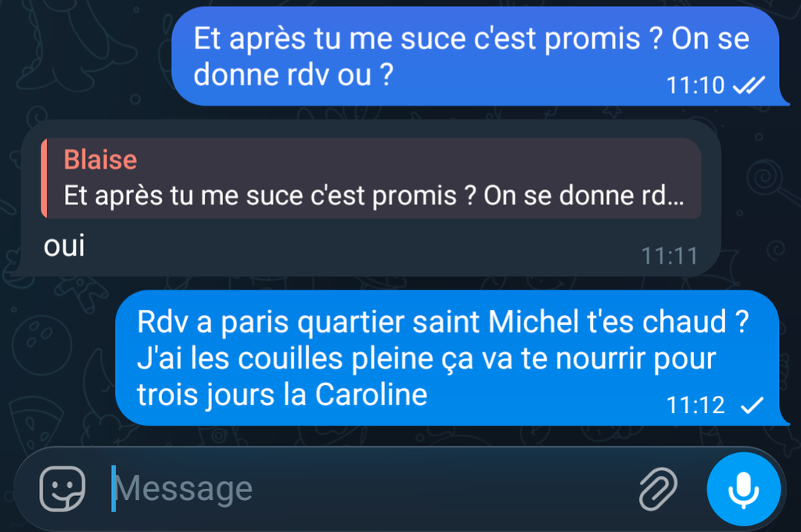Viewport: 801px width, 532px height.
Task: Click the name Blaise in the quote
Action: click(x=101, y=160)
